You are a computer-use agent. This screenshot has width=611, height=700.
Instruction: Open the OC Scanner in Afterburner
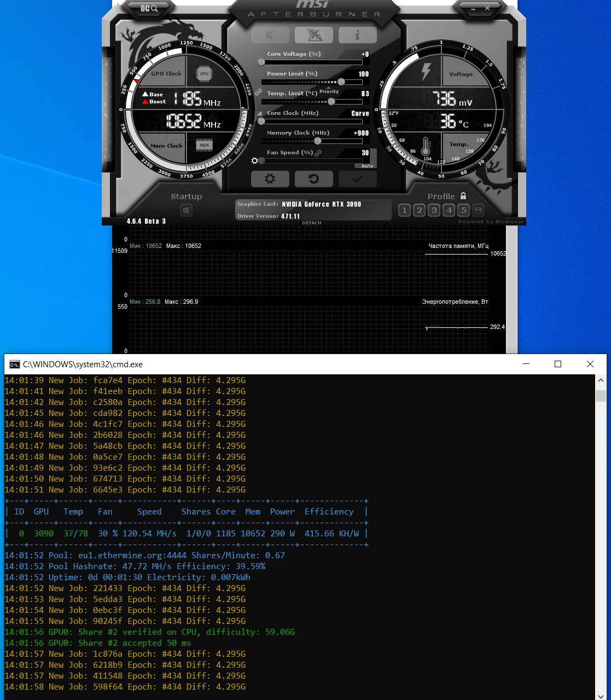click(149, 8)
